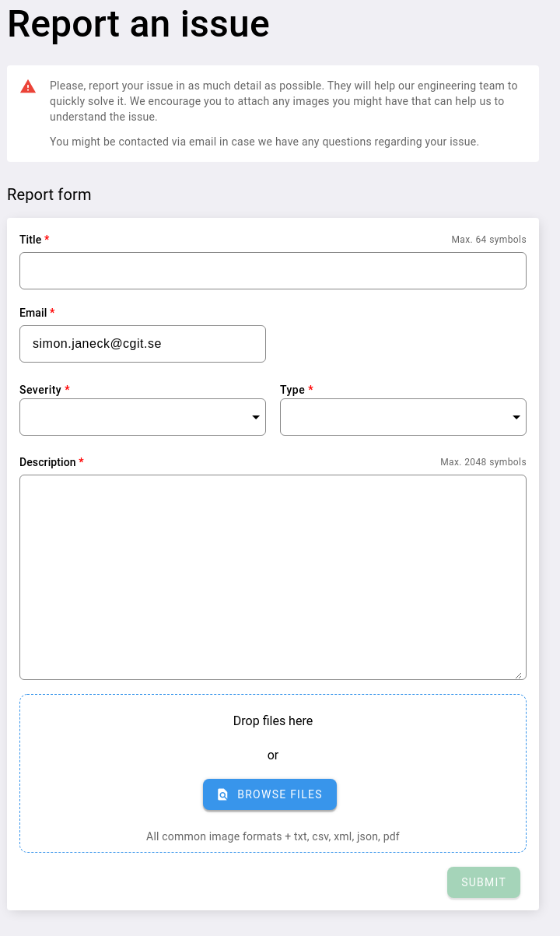Open the Type dropdown

(403, 417)
